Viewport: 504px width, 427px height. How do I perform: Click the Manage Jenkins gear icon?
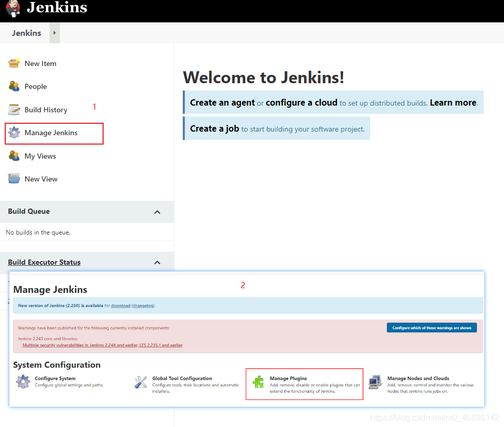[14, 133]
